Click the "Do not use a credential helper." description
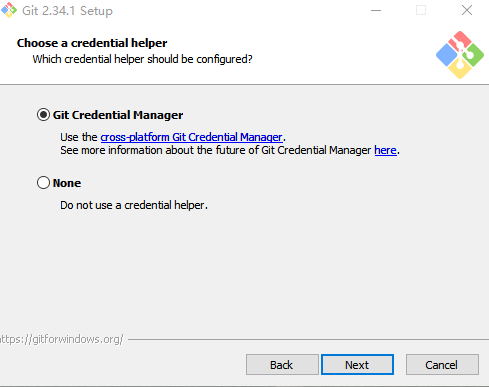Screen dimensions: 489x387 pyautogui.click(x=134, y=205)
